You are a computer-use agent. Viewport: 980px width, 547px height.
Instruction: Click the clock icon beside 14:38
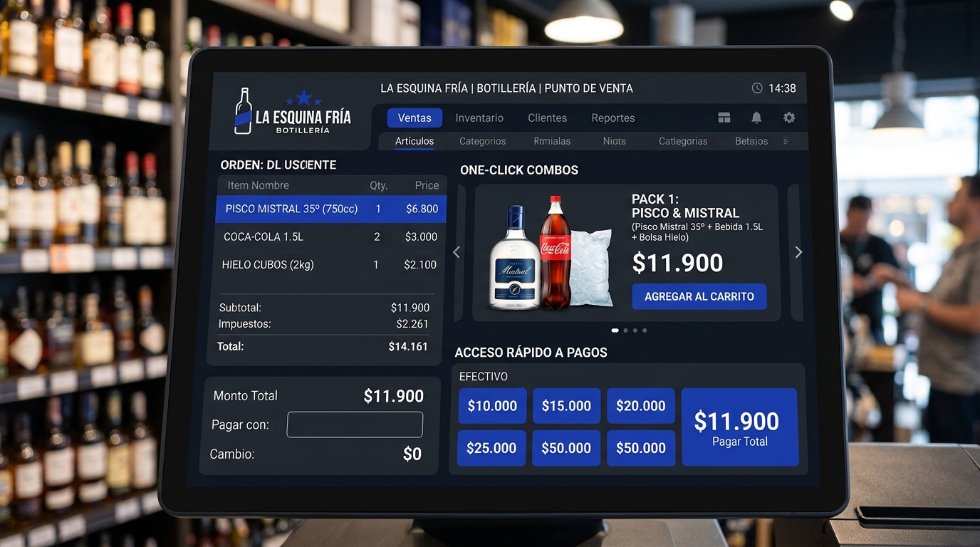pyautogui.click(x=757, y=88)
